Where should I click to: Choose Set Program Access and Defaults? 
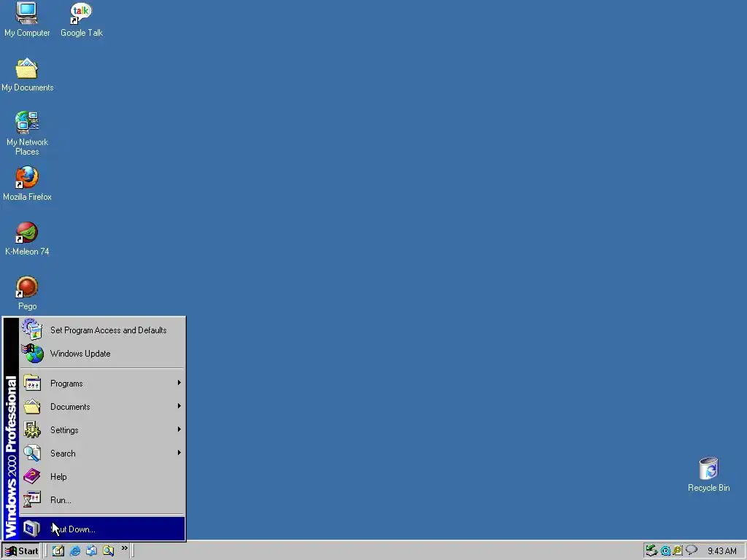[102, 330]
